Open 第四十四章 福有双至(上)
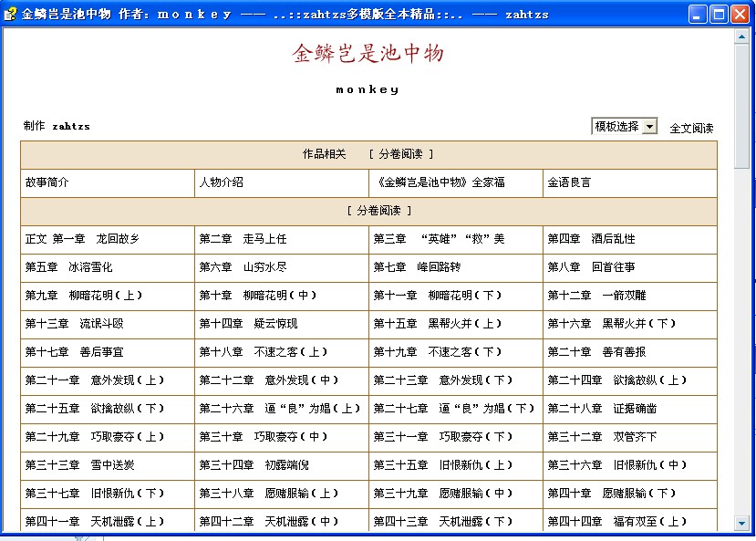 tap(617, 521)
